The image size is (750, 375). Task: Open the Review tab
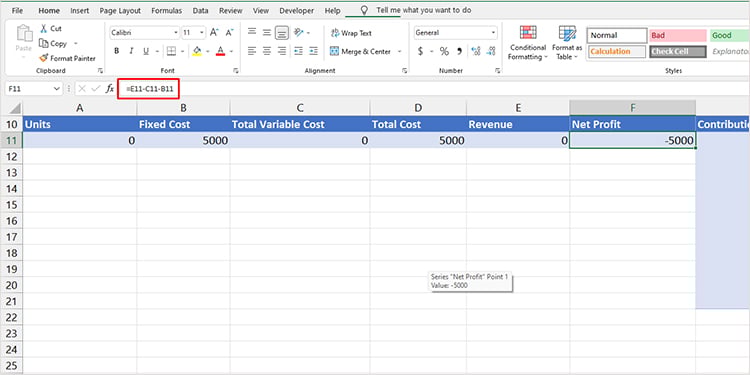pyautogui.click(x=231, y=11)
